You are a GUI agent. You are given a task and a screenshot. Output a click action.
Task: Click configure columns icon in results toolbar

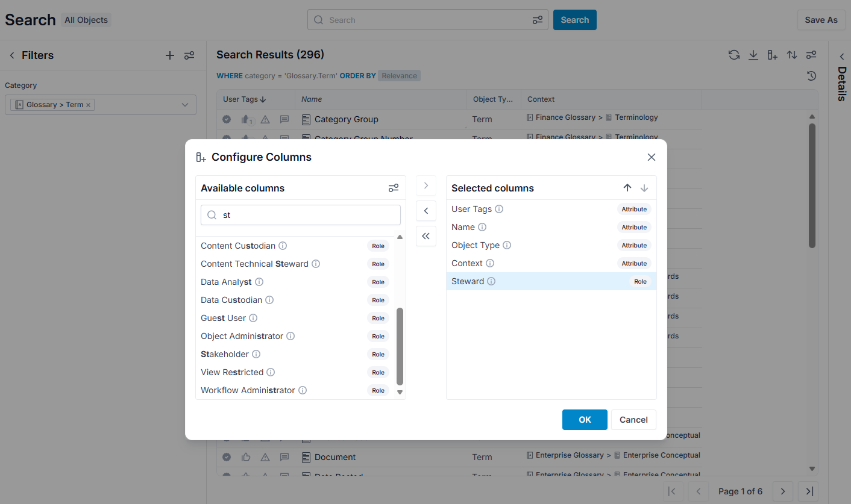point(773,55)
